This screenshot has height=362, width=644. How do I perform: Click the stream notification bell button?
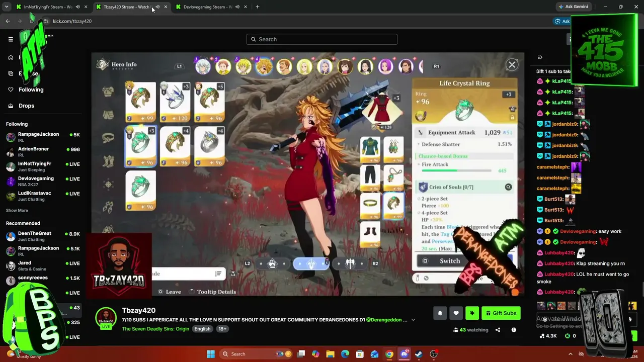coord(440,313)
